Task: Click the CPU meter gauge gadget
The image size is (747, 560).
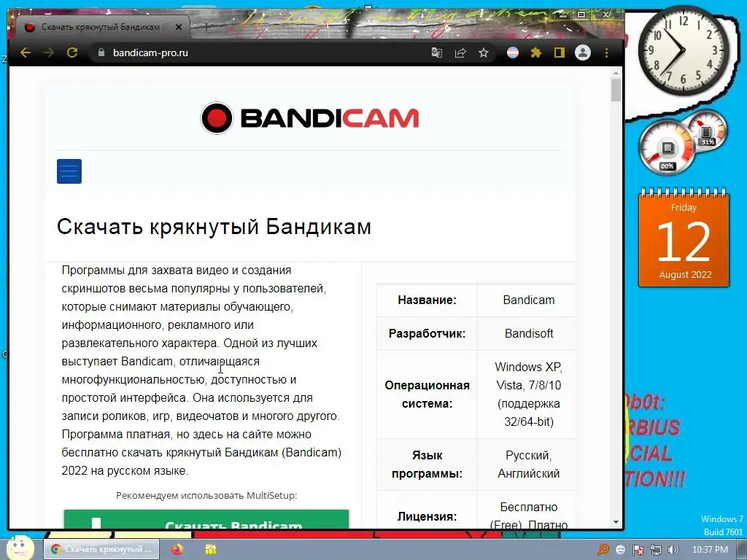Action: pos(667,147)
